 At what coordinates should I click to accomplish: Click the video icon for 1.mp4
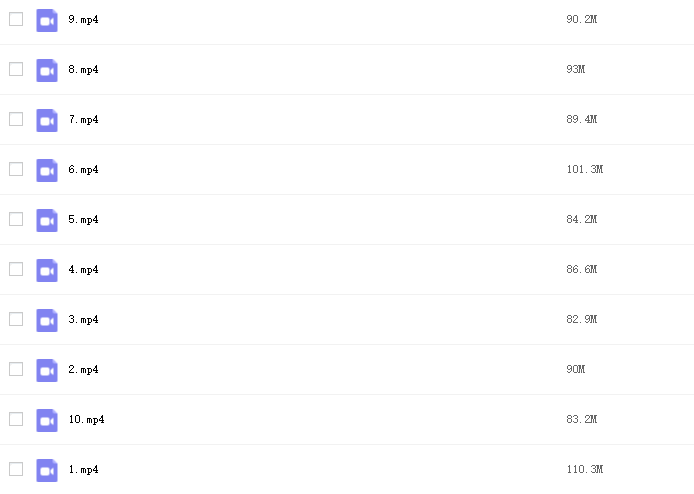pyautogui.click(x=47, y=471)
